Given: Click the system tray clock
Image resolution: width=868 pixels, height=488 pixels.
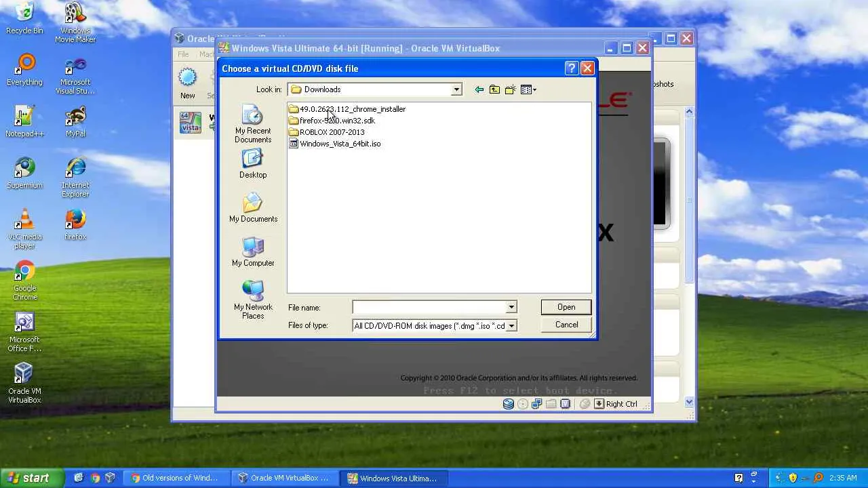Looking at the screenshot, I should click(x=843, y=478).
